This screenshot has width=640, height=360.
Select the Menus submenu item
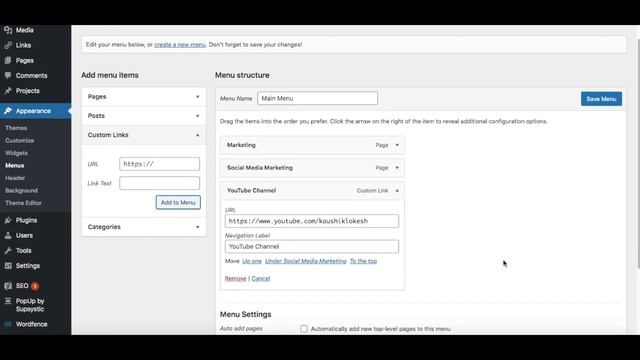coord(15,166)
